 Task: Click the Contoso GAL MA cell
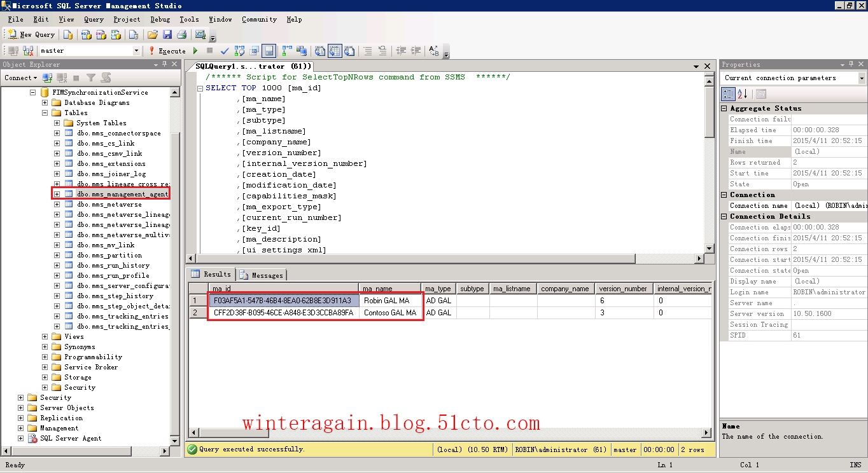[389, 313]
